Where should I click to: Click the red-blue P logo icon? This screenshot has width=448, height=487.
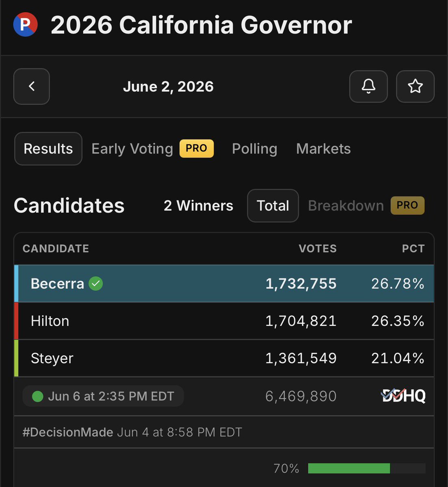coord(25,24)
